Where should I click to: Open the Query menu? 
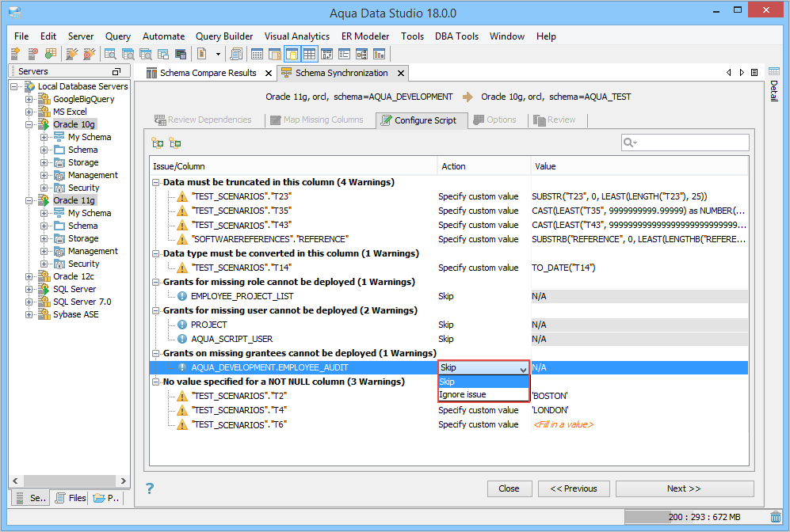pyautogui.click(x=118, y=36)
